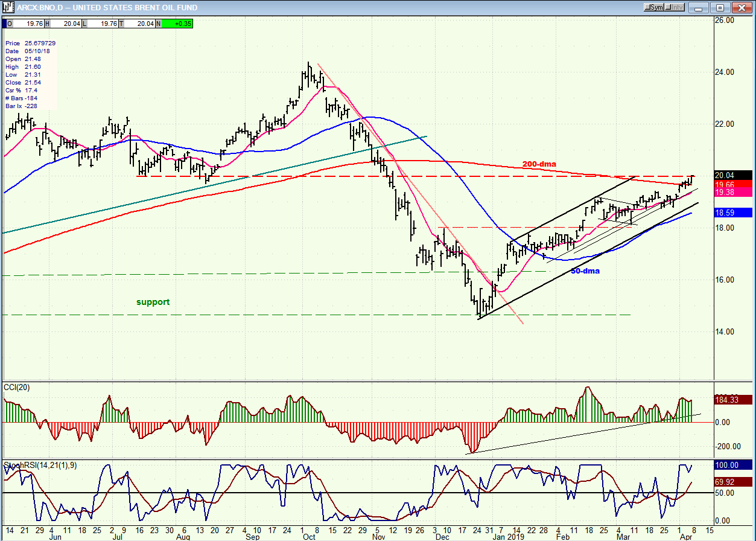
Task: Click the Low quote field 19.76
Action: coord(101,24)
